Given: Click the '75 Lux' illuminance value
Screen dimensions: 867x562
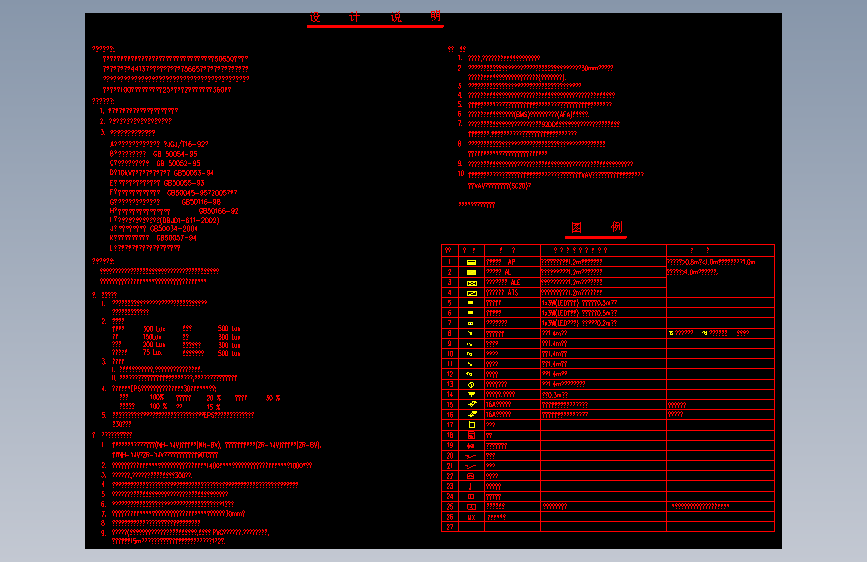Looking at the screenshot, I should click(153, 352).
